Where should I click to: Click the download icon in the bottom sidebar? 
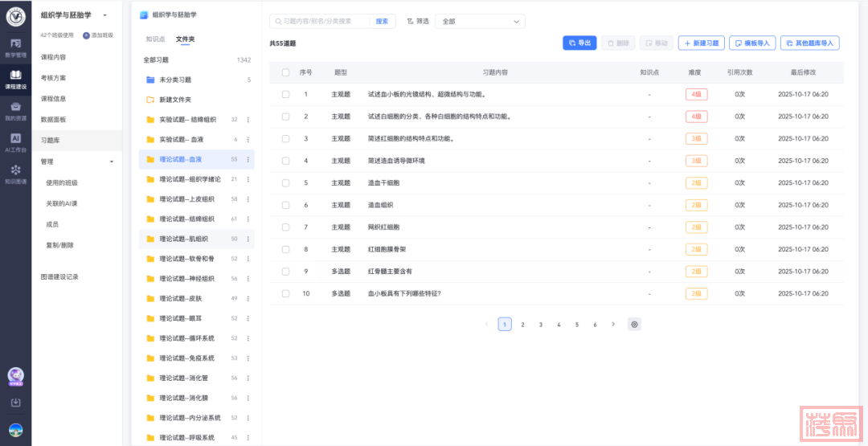click(15, 403)
